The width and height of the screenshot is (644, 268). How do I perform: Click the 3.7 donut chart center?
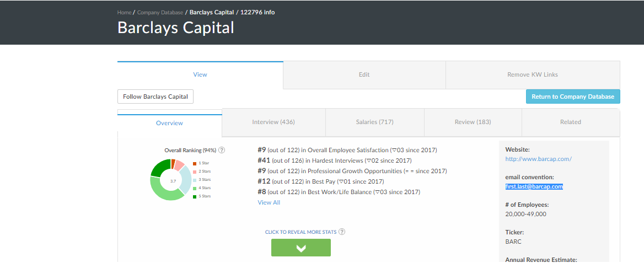click(x=173, y=181)
